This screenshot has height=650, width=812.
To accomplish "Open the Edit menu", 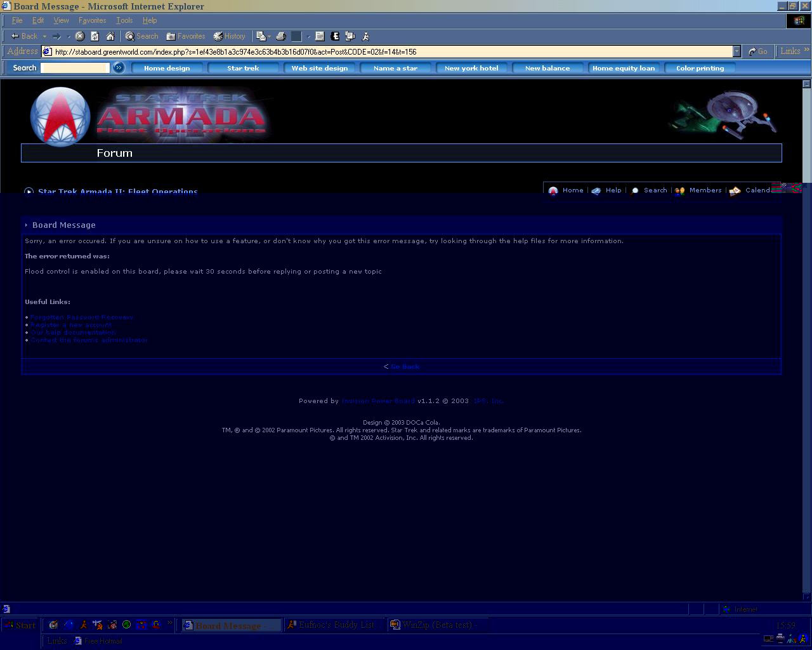I will pyautogui.click(x=38, y=20).
